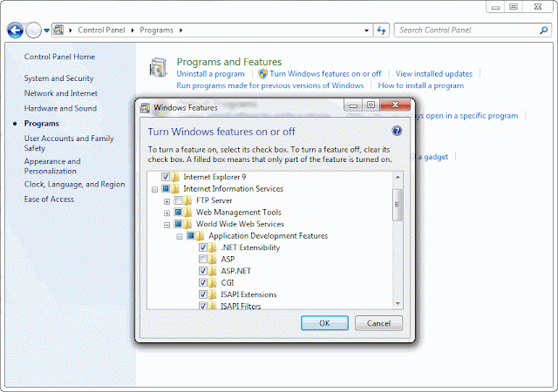Click the ASP.NET folder icon

pyautogui.click(x=213, y=271)
